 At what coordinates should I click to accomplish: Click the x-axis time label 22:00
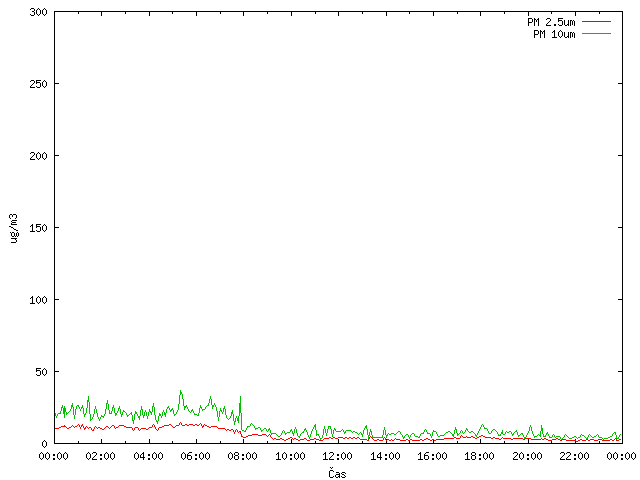tap(574, 456)
